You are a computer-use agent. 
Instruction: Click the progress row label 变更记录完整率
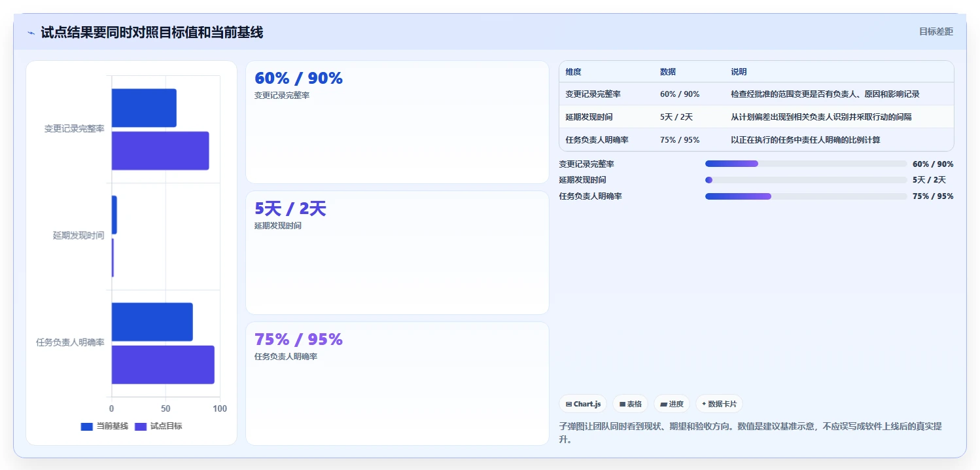[x=587, y=164]
